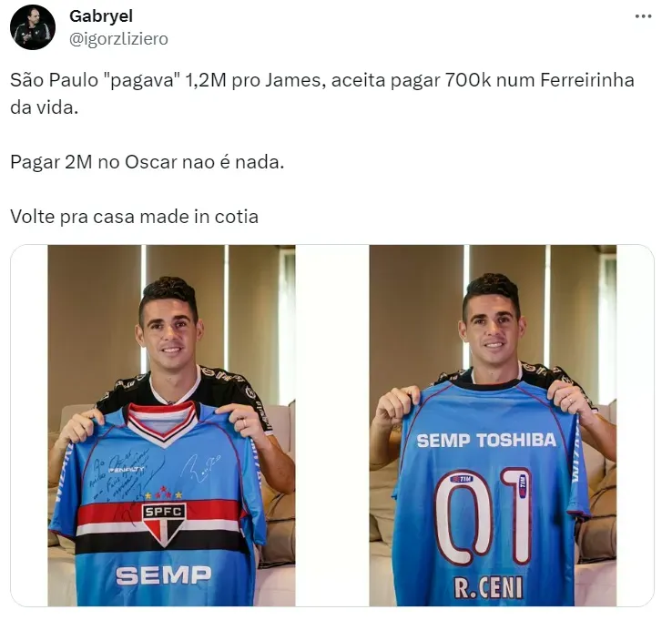This screenshot has width=672, height=620.
Task: Open Gabryel's profile avatar picture
Action: [x=33, y=27]
